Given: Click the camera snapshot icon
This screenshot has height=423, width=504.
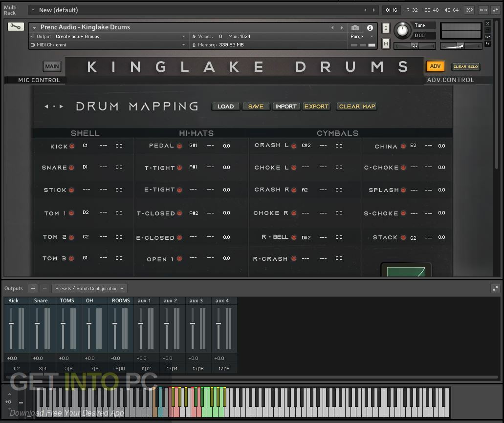Looking at the screenshot, I should [x=355, y=28].
